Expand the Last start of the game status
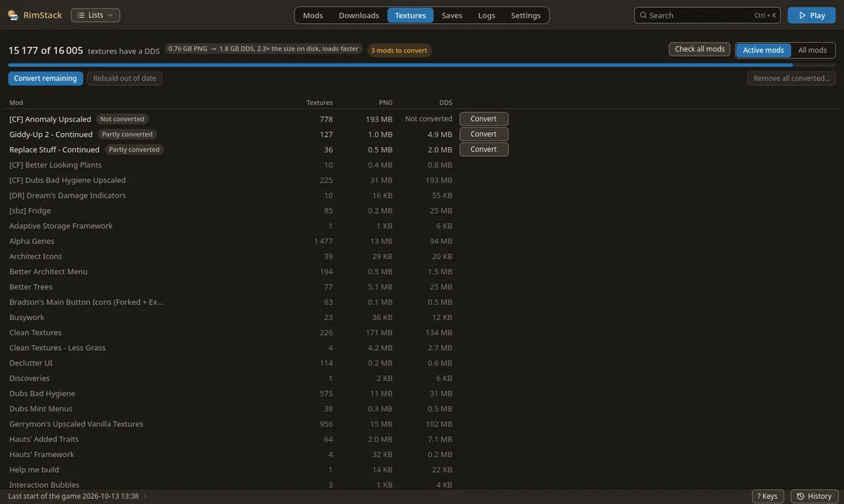Viewport: 844px width, 504px height. (78, 496)
